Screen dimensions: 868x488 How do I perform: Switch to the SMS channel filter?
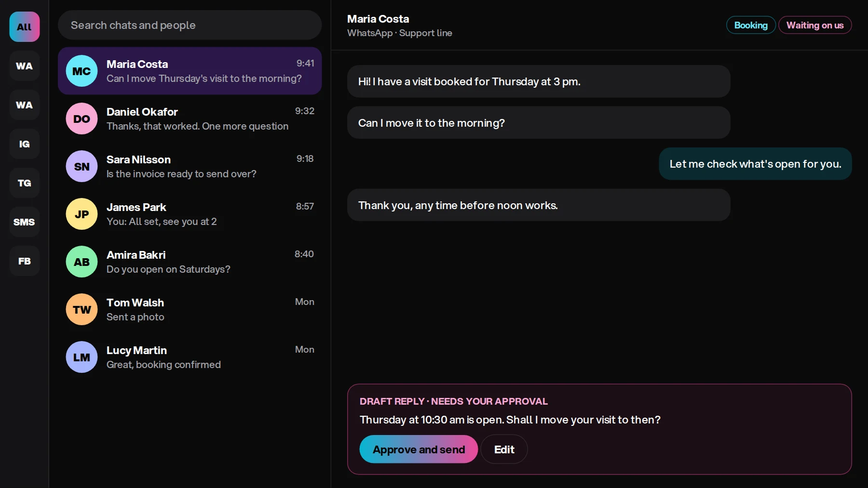click(24, 222)
